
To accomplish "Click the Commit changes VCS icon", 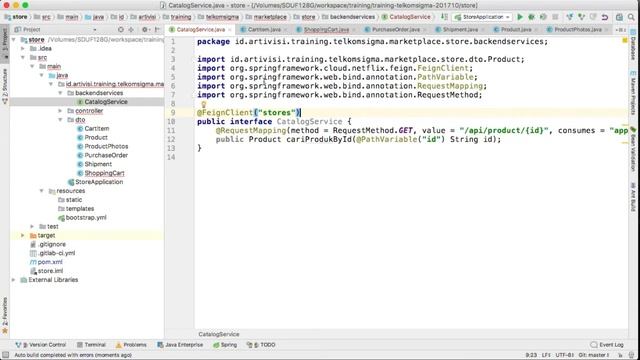I will [x=581, y=17].
